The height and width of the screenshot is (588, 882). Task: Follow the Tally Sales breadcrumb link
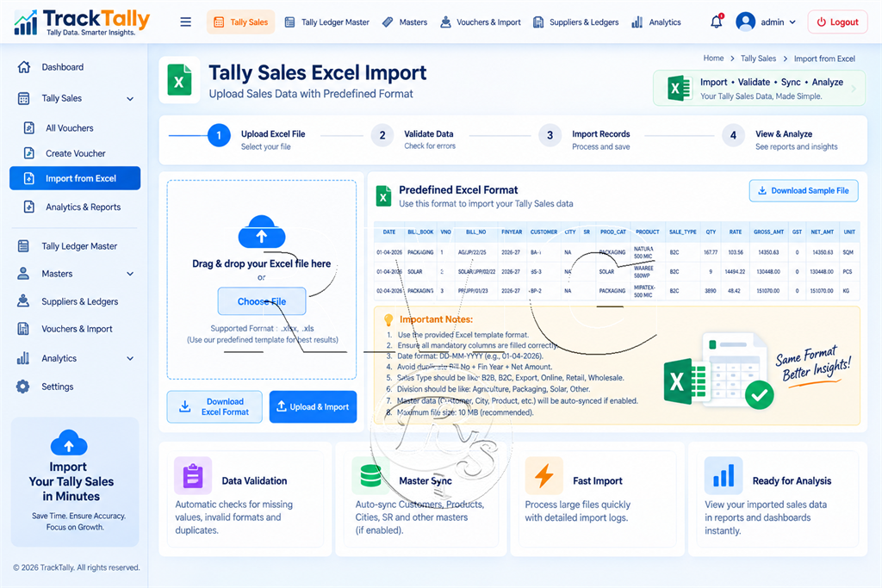pos(758,59)
